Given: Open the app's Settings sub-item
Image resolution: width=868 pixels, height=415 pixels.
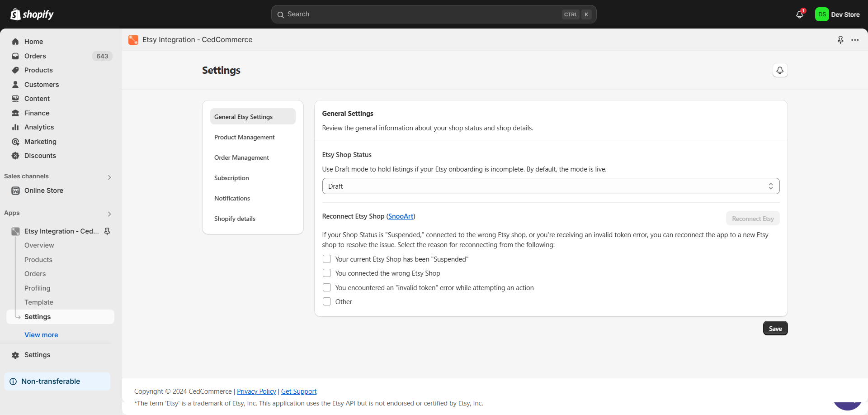Looking at the screenshot, I should click(60, 317).
